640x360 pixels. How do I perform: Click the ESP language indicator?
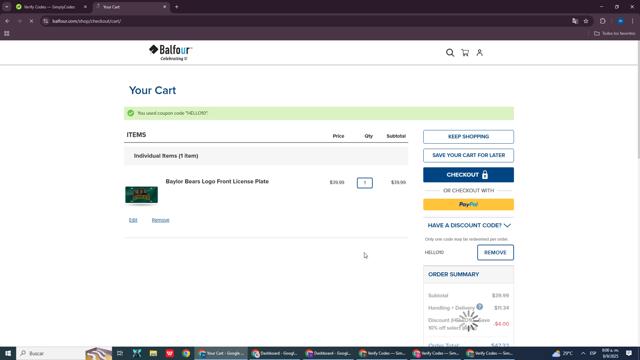[593, 353]
